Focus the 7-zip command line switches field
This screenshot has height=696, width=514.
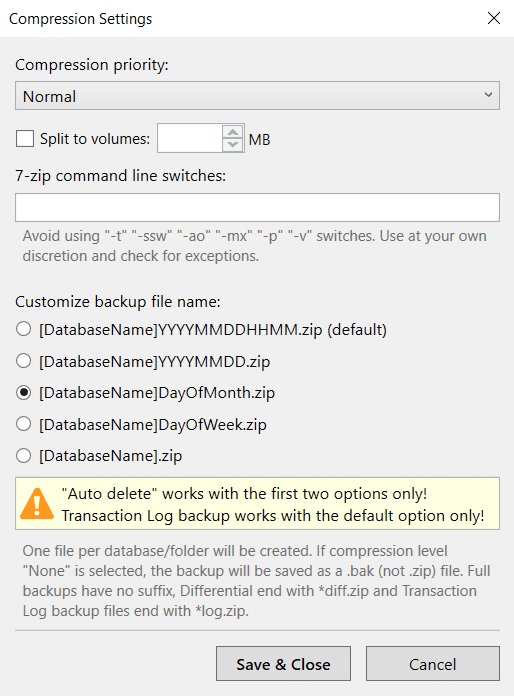pos(257,207)
